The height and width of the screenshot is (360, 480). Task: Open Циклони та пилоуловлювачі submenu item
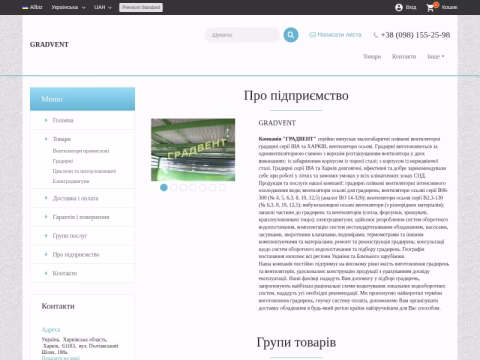coord(84,171)
